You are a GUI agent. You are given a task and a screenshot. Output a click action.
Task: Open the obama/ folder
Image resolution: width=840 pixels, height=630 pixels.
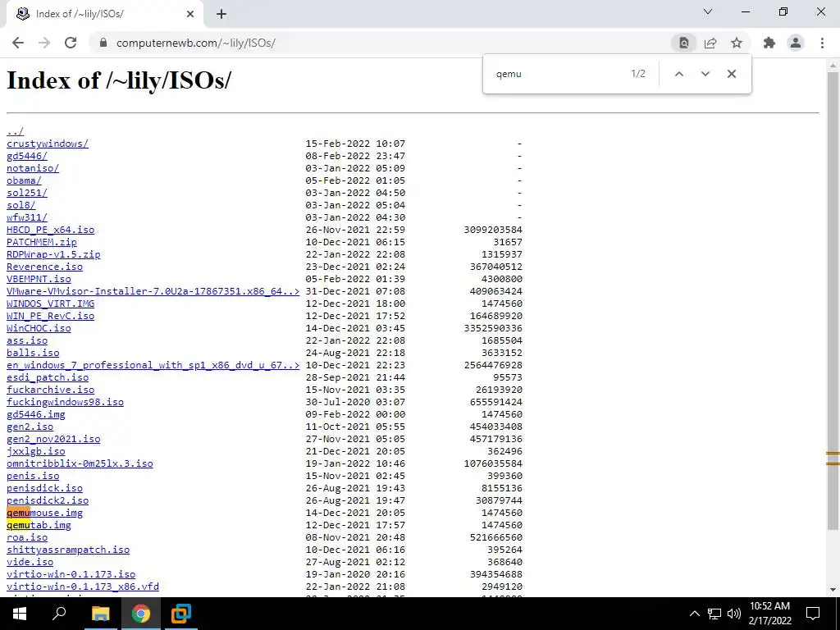coord(24,180)
